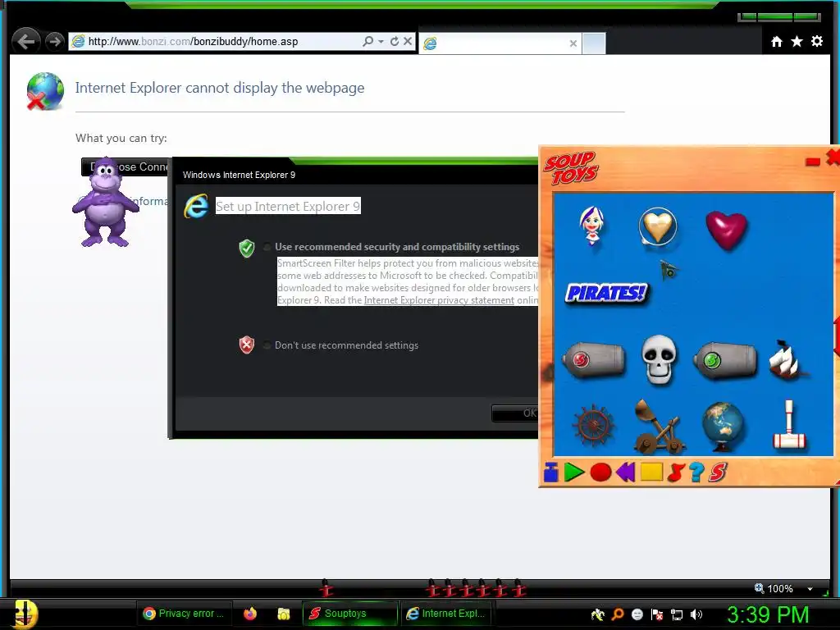Open Internet Explorer home page icon

(x=777, y=41)
